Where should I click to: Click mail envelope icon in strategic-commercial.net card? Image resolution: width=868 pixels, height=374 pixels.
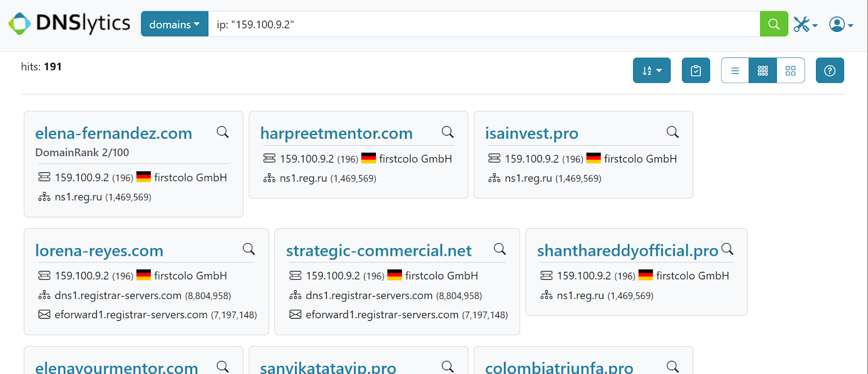pyautogui.click(x=295, y=314)
